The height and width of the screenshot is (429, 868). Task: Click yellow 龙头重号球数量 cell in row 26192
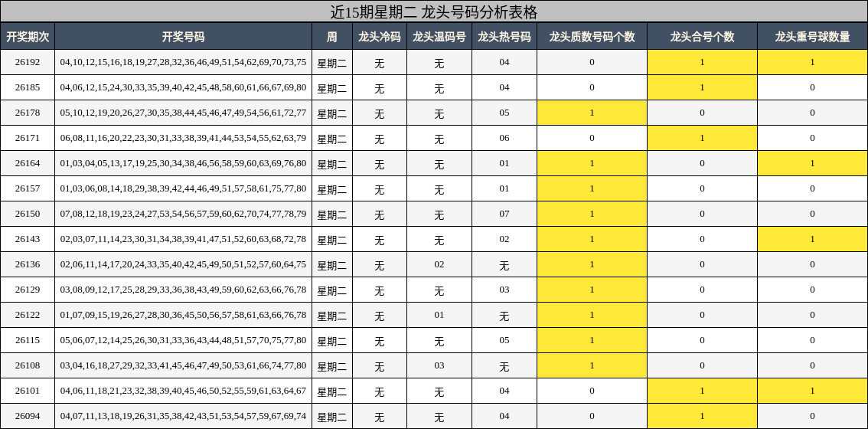tap(813, 62)
